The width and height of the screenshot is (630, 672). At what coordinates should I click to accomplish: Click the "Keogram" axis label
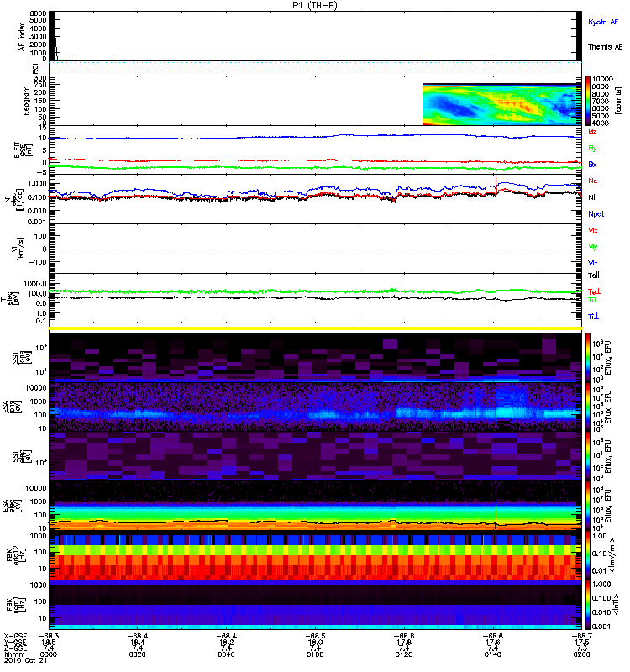(x=26, y=101)
